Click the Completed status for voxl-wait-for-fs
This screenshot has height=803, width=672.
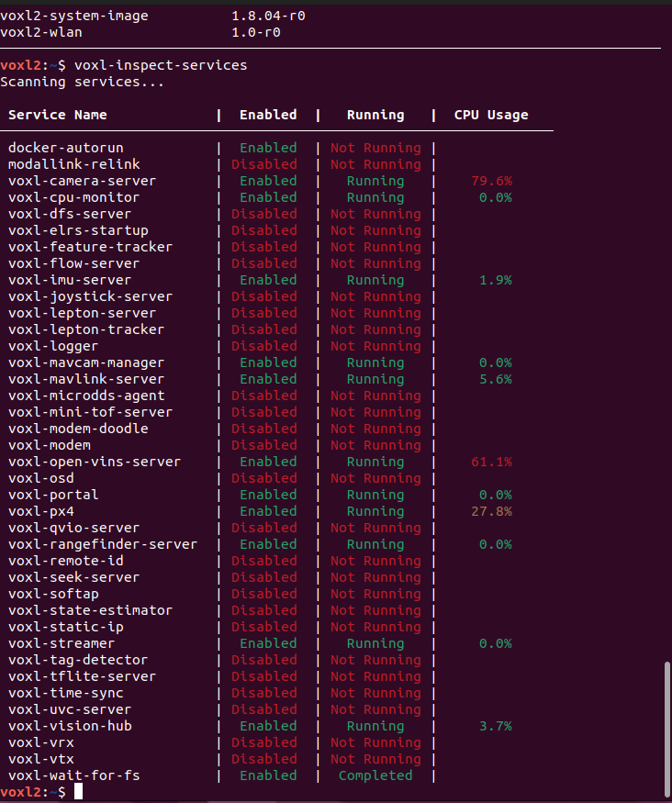pos(375,775)
